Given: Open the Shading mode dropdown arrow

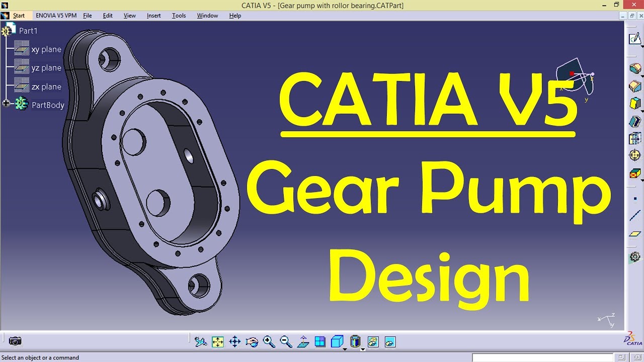Looking at the screenshot, I should click(x=362, y=348).
